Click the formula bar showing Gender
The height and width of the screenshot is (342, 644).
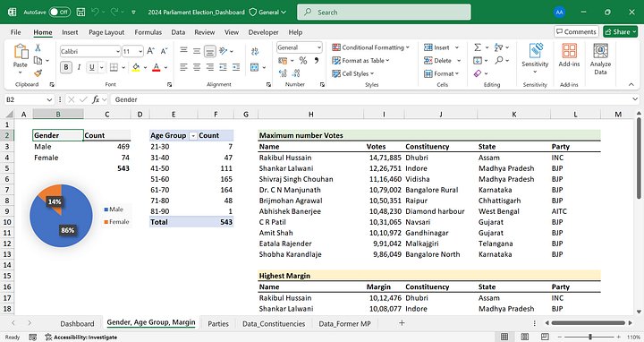click(371, 99)
